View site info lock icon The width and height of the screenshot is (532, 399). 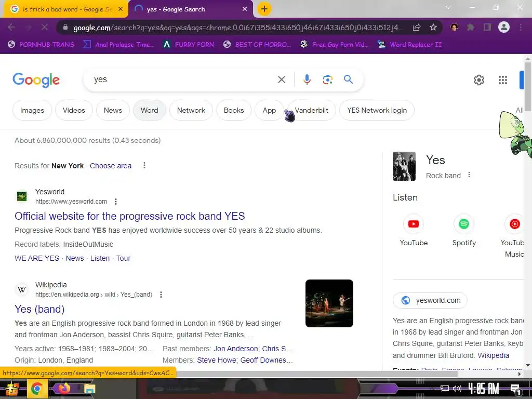click(x=66, y=28)
